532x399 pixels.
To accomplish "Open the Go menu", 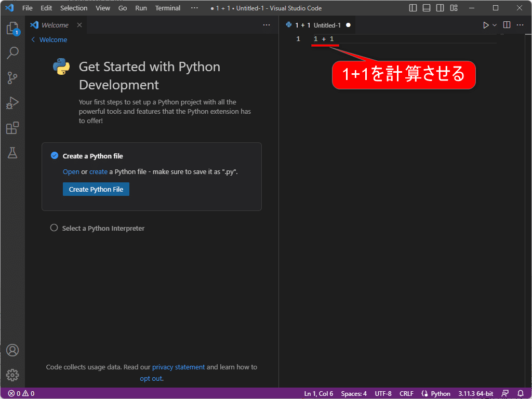I will pos(123,8).
